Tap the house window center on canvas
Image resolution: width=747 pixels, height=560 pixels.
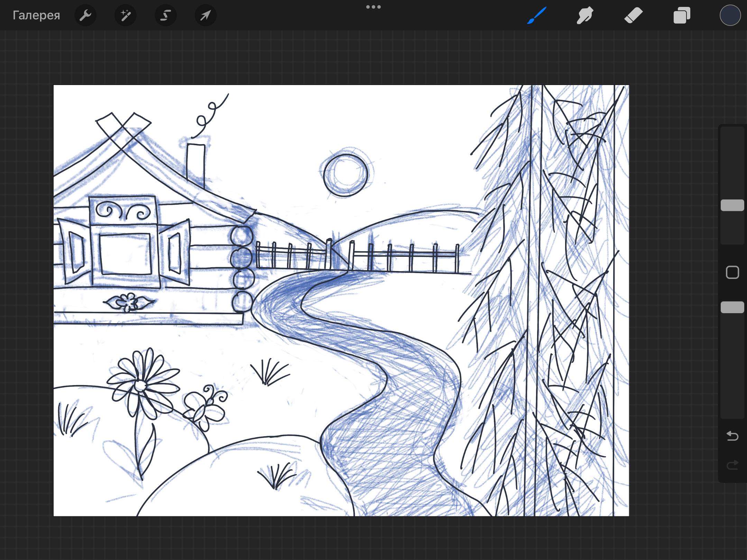point(126,254)
